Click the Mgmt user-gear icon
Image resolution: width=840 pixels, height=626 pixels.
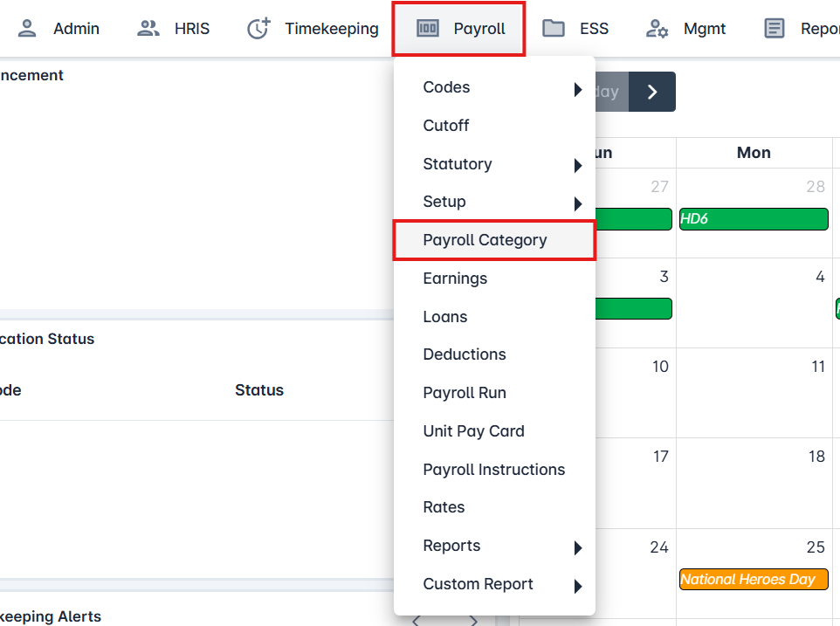click(x=657, y=29)
